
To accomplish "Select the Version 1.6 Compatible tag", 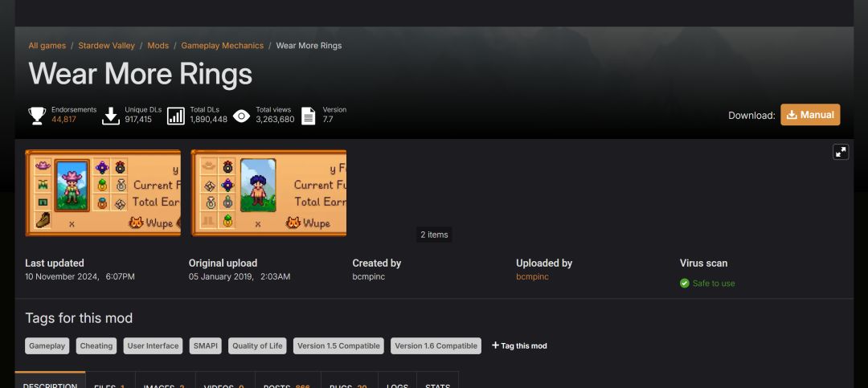I will click(x=436, y=346).
